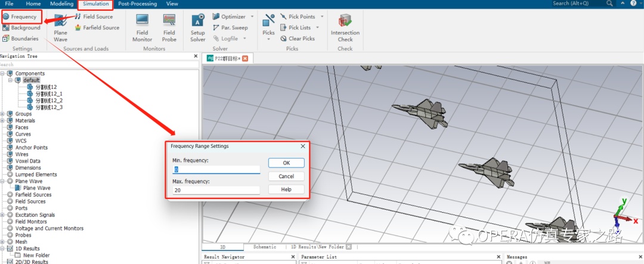Collapse the Components tree node
This screenshot has height=264, width=644.
[3, 73]
